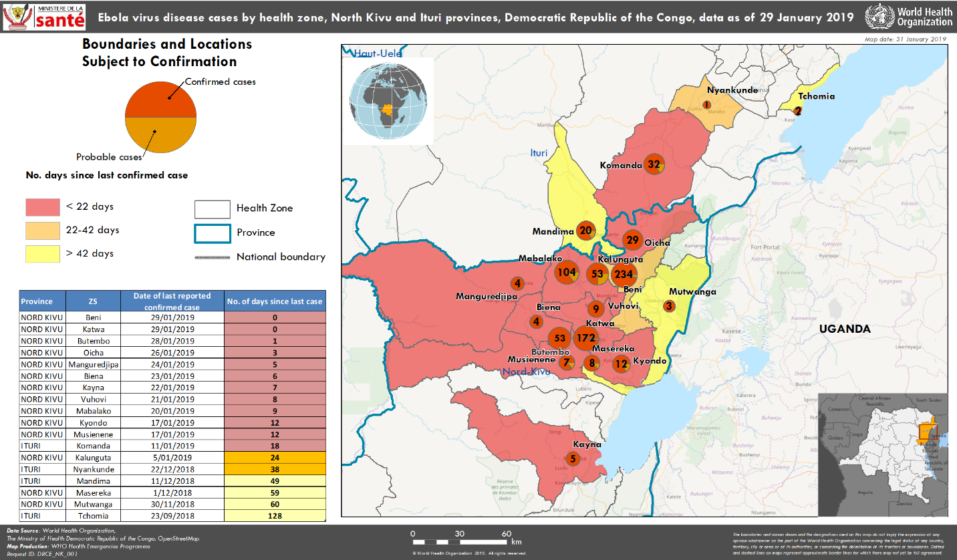Click the Kyondo 12 cases marker

coord(621,364)
